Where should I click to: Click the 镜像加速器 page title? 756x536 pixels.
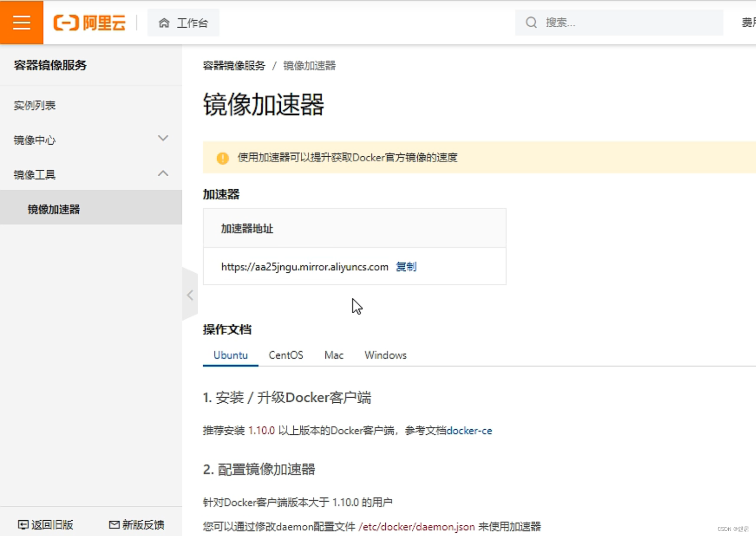[263, 104]
